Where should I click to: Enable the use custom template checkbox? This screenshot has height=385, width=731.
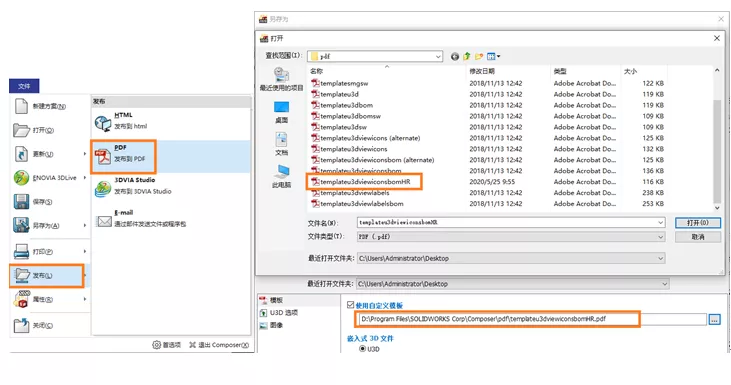(351, 305)
